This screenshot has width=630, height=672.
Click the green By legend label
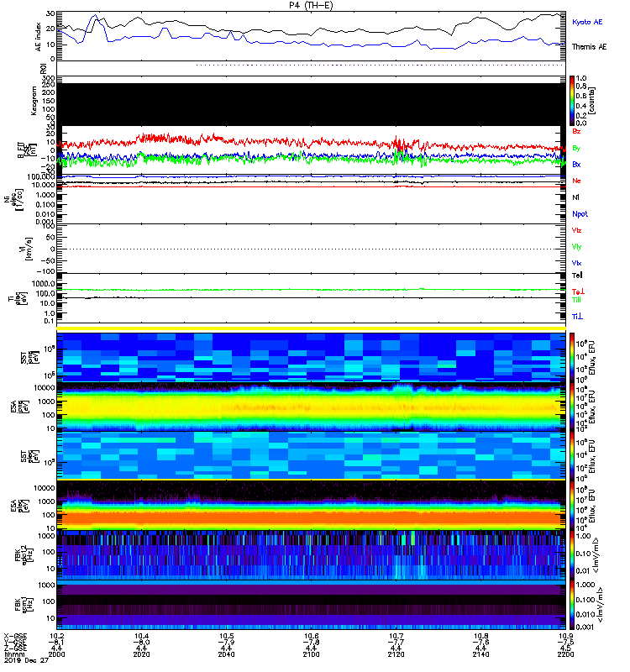[576, 149]
